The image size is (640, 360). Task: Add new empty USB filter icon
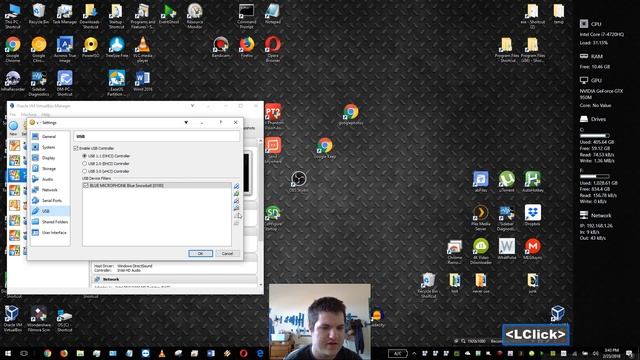click(236, 186)
